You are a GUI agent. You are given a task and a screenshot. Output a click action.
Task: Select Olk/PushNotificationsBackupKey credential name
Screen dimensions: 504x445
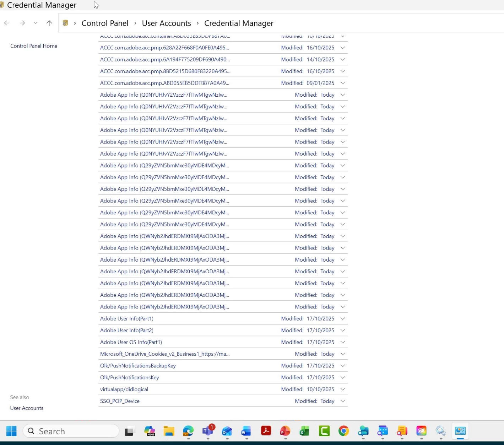138,365
